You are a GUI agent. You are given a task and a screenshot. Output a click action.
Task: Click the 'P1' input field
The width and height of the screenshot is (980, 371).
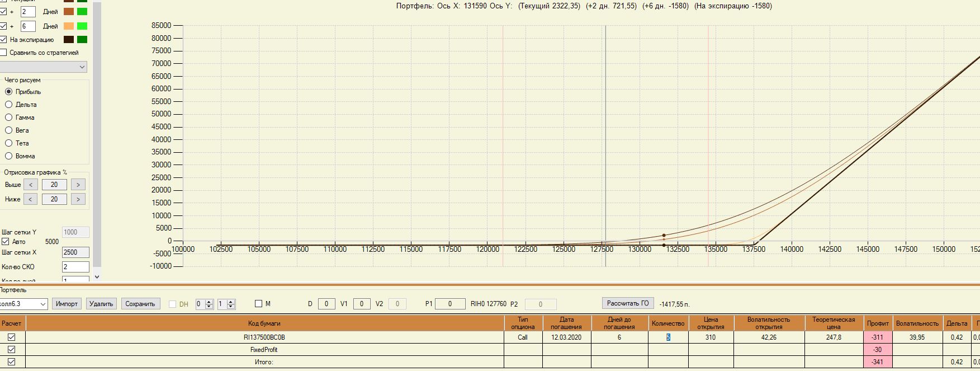point(450,304)
